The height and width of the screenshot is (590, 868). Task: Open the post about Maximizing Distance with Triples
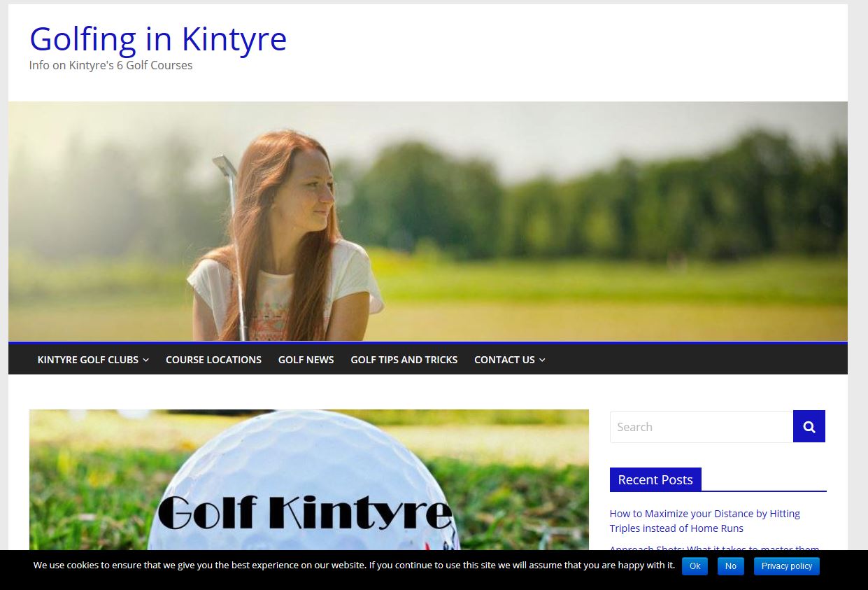[x=704, y=521]
